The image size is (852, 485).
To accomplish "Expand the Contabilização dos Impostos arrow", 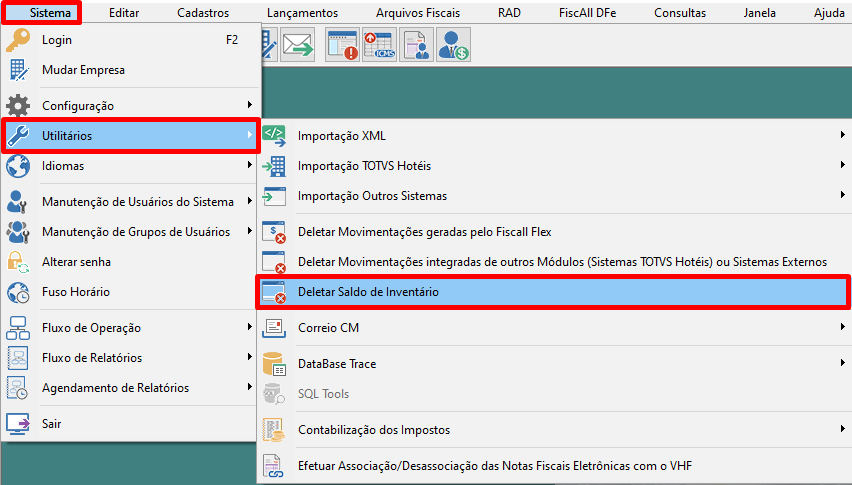I will click(842, 429).
